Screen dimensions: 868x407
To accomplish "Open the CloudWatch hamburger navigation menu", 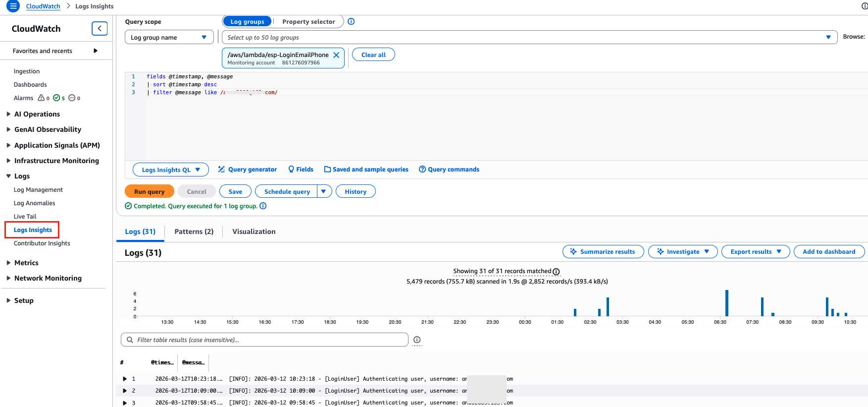I will [x=13, y=6].
